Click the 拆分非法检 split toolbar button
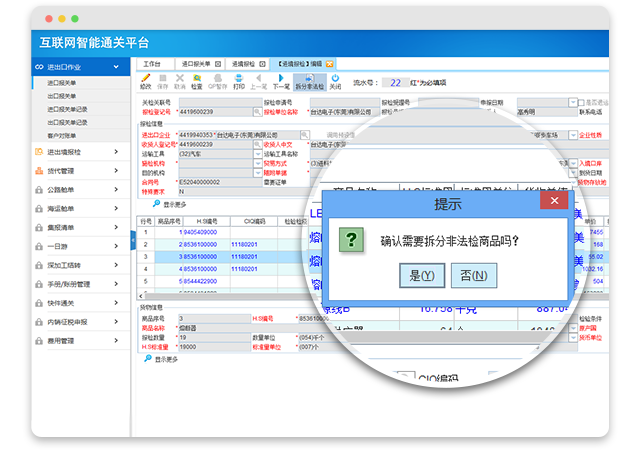This screenshot has height=458, width=640. click(x=310, y=82)
